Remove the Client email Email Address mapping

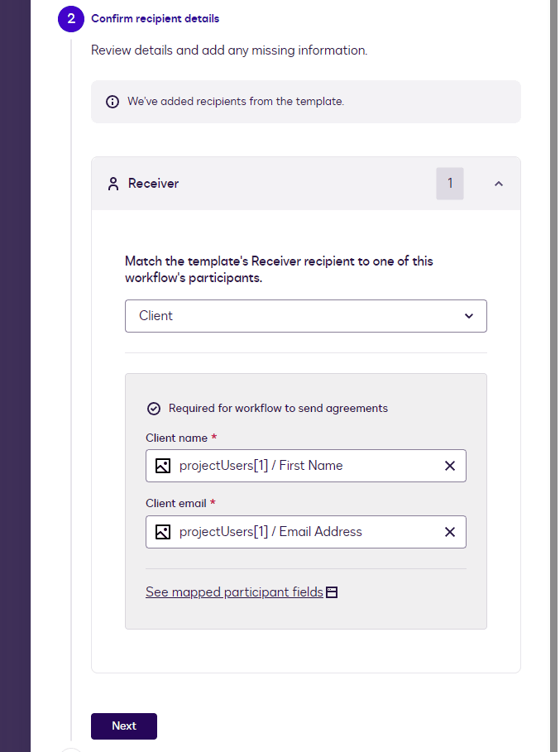pyautogui.click(x=450, y=532)
